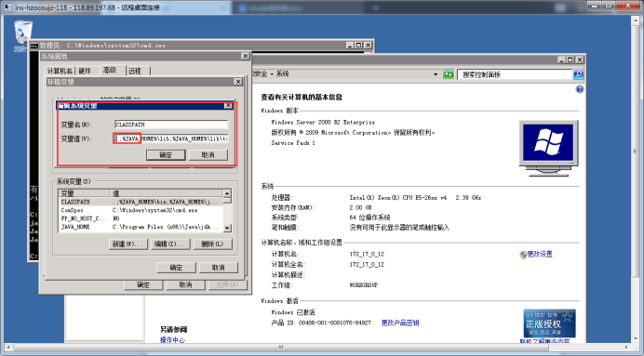Click the 值 column header
The width and height of the screenshot is (644, 356).
tap(167, 193)
